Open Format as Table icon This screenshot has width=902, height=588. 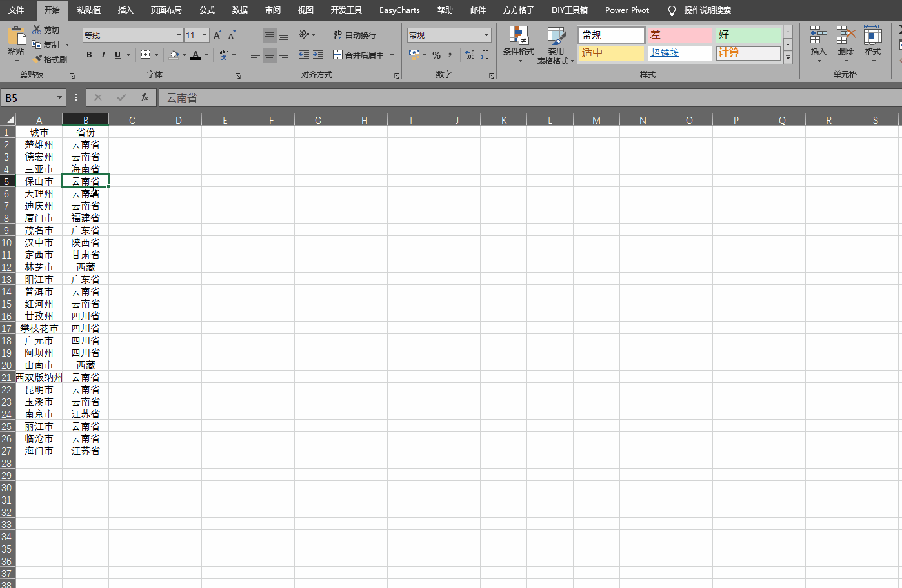click(x=556, y=36)
